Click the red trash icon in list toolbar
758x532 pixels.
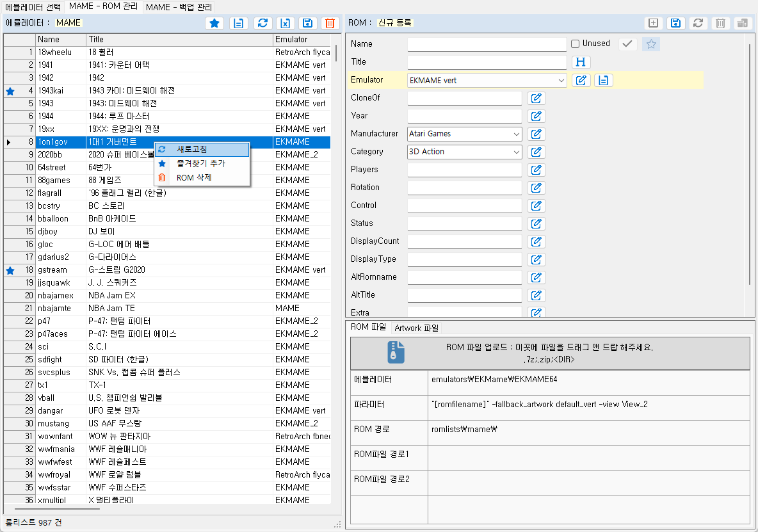(330, 23)
